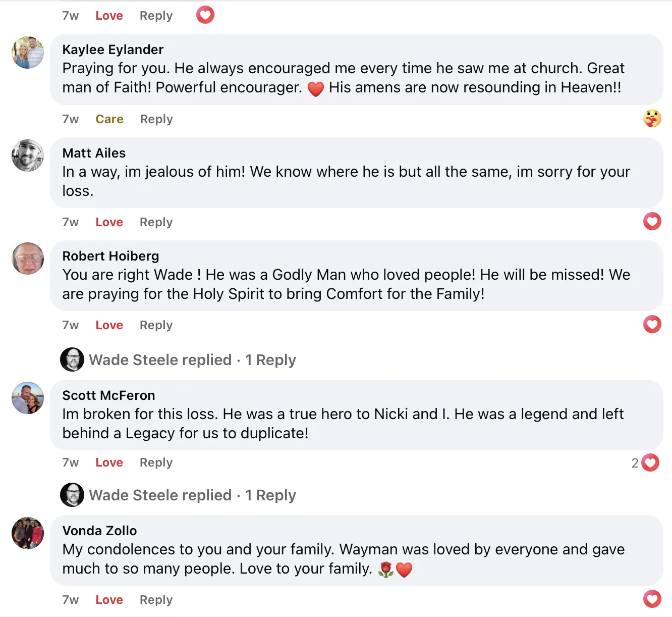Image resolution: width=672 pixels, height=617 pixels.
Task: Toggle Love on Vonda Zollo's comment
Action: (x=109, y=600)
